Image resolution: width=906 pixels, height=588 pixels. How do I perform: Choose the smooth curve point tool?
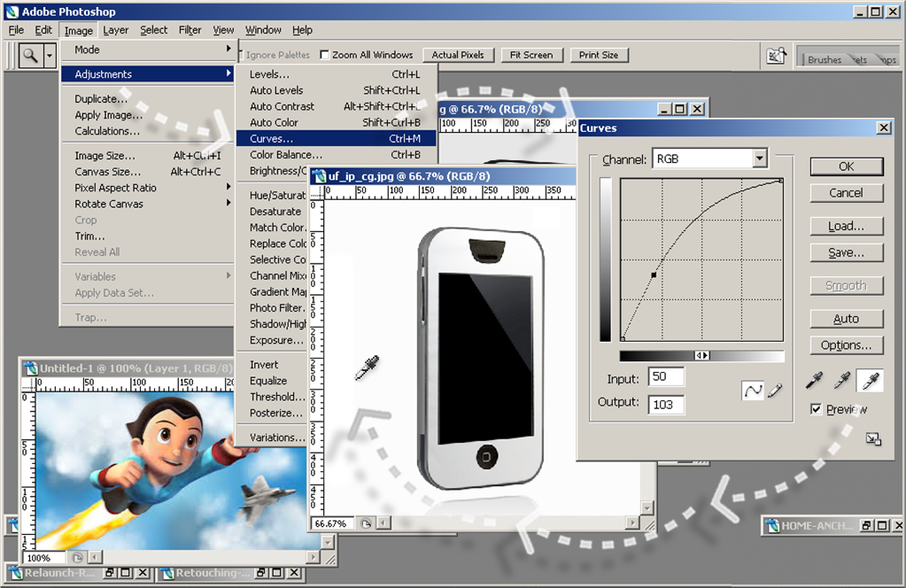(x=752, y=391)
